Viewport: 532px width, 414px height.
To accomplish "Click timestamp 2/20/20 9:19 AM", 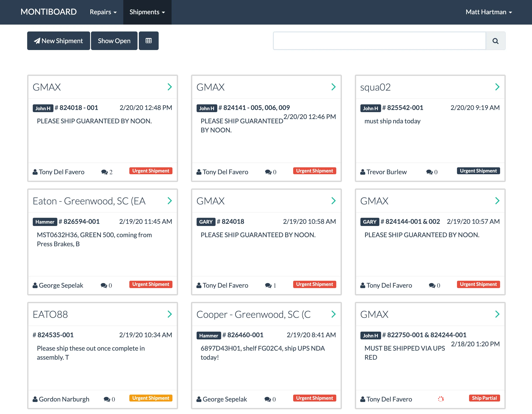I will pyautogui.click(x=475, y=108).
